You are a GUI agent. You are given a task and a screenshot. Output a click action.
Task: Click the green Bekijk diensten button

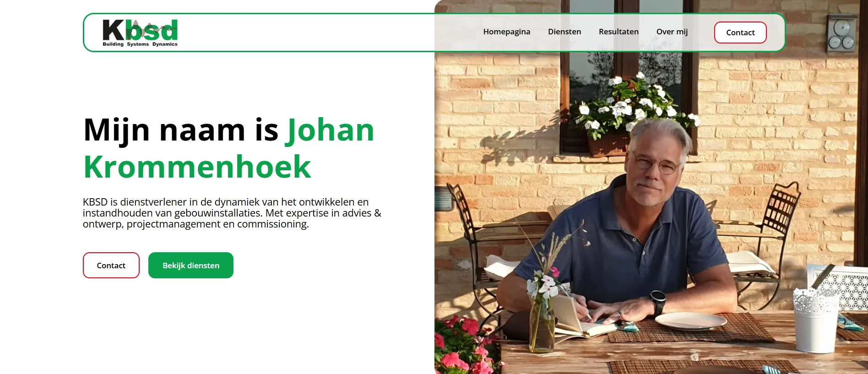coord(191,265)
